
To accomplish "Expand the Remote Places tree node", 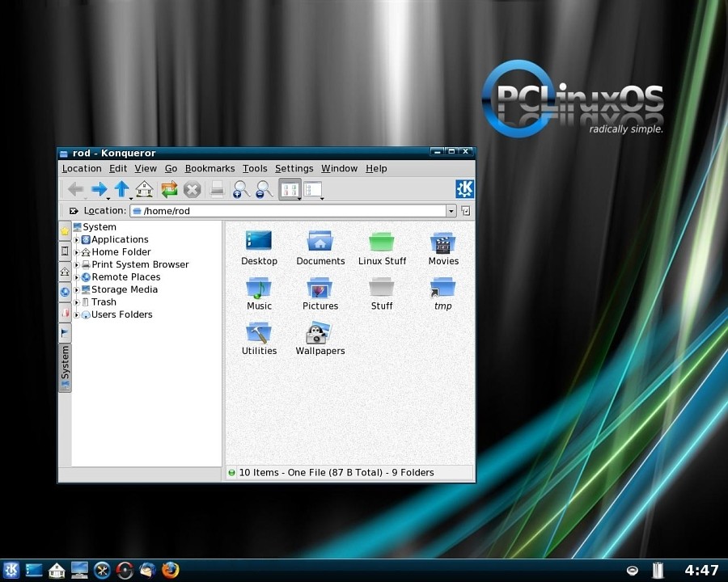I will coord(77,277).
